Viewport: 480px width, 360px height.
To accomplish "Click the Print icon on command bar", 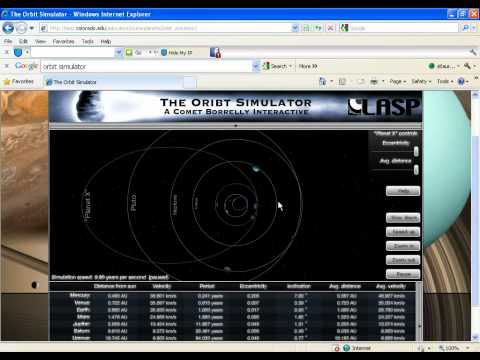I will click(374, 81).
